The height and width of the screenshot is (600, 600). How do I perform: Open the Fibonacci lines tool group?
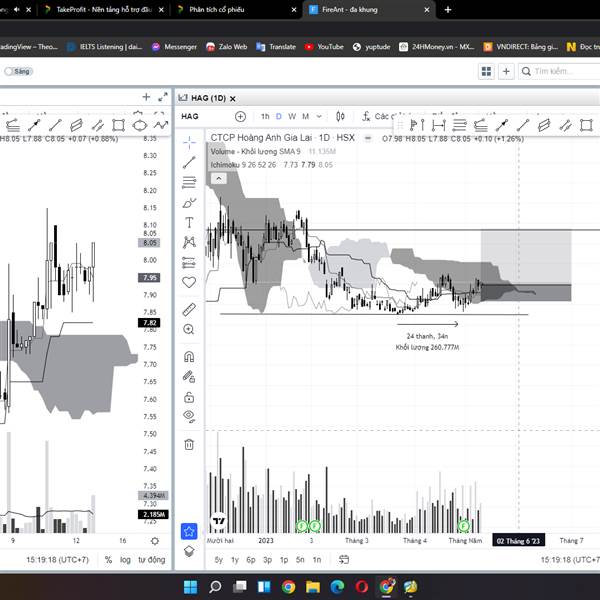pos(189,182)
